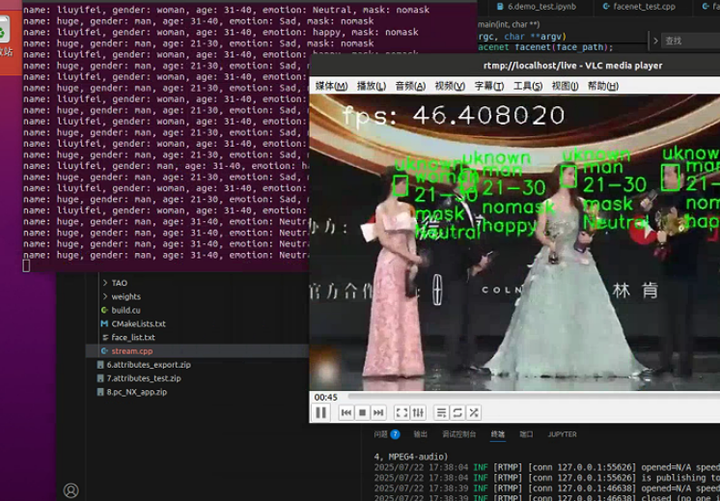Click the face_list.txt file icon

point(105,338)
